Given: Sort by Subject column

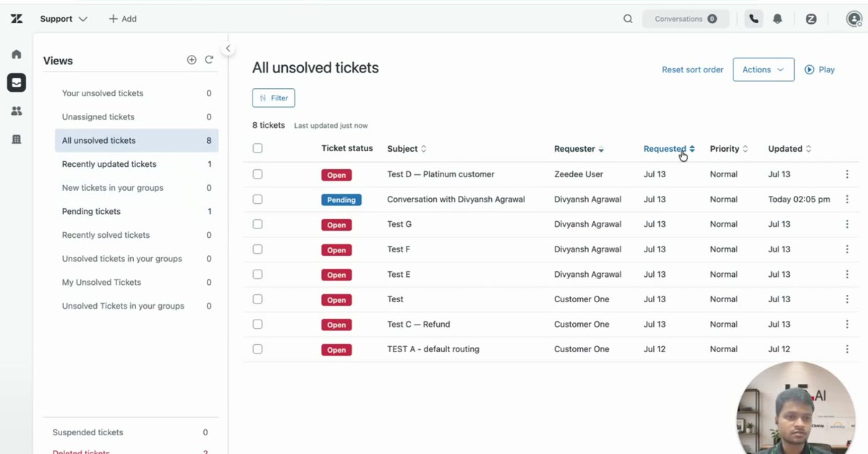Looking at the screenshot, I should pyautogui.click(x=407, y=149).
